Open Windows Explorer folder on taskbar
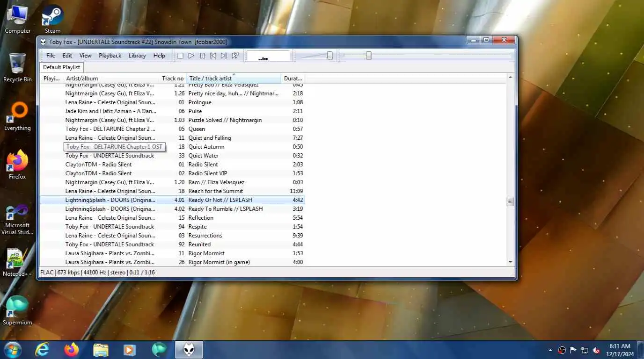 [101, 350]
